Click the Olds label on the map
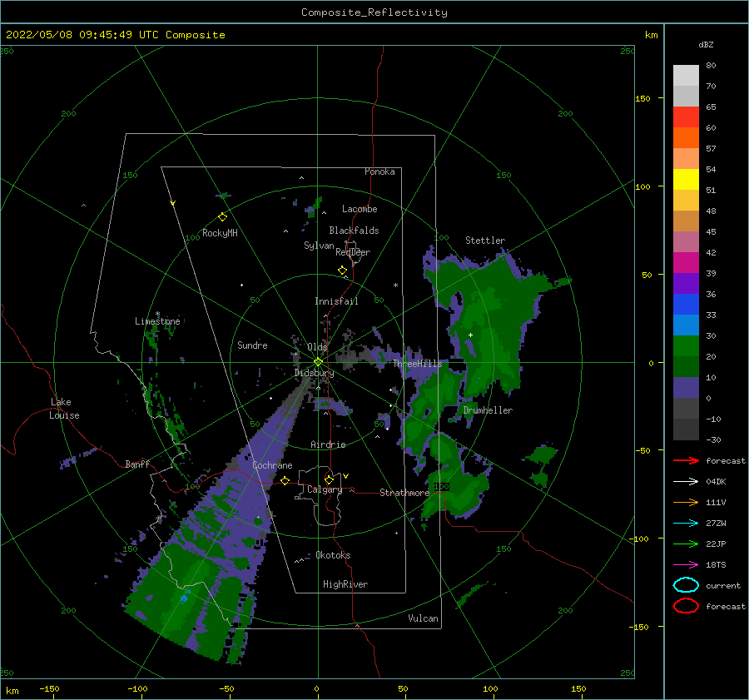 tap(317, 346)
